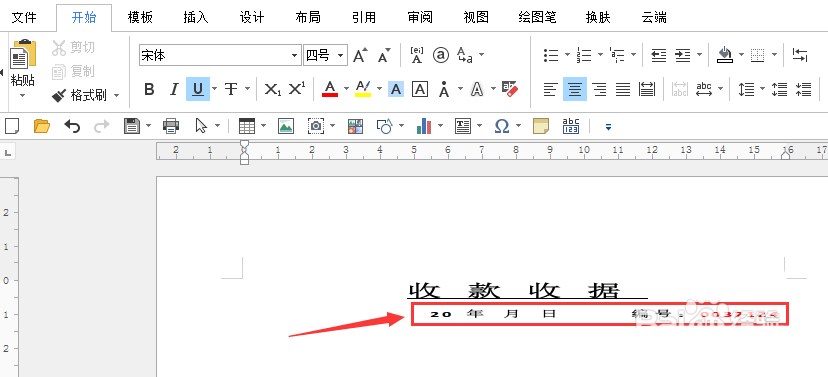
Task: Click the emphasis mark icon
Action: pos(444,89)
